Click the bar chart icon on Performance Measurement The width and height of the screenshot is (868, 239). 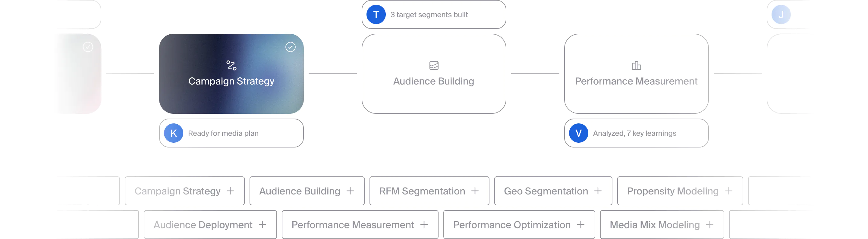(636, 66)
